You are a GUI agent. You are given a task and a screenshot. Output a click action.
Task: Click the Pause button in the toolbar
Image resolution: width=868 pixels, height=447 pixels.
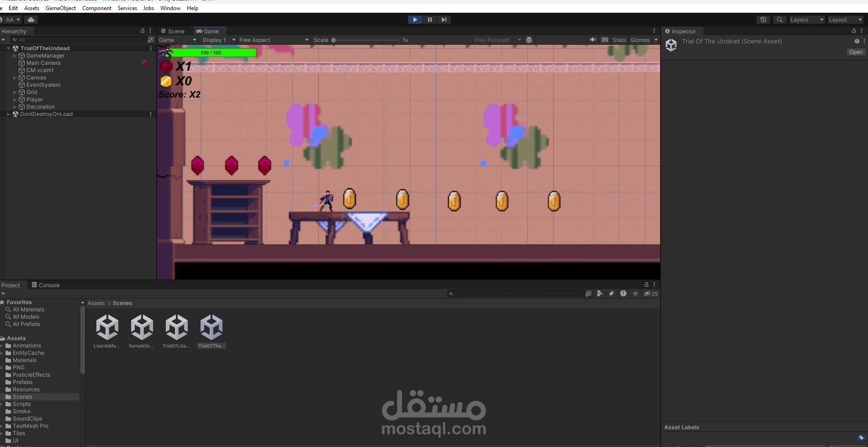(429, 20)
